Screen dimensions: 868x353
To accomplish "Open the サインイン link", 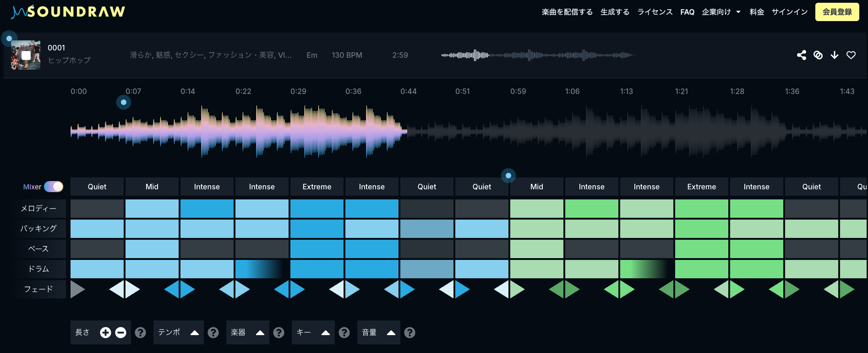I will coord(789,12).
